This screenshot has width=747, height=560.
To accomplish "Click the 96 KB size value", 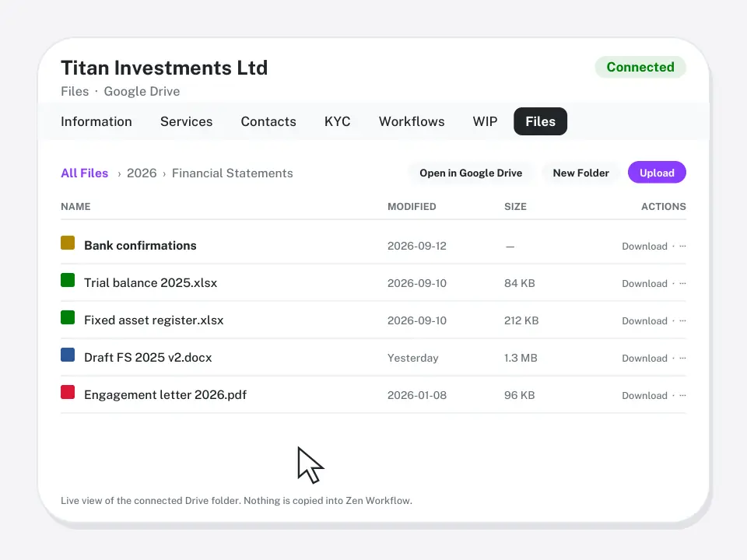I will pos(520,395).
